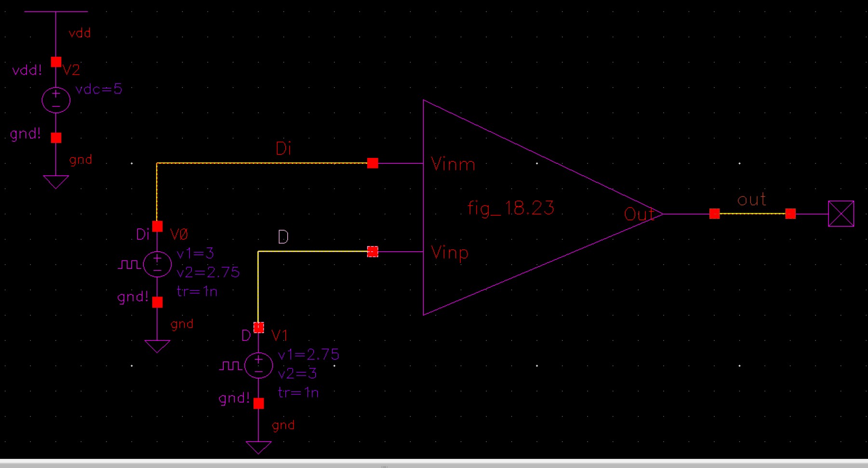Select the V1 pulse source symbol
This screenshot has width=868, height=468.
[258, 365]
